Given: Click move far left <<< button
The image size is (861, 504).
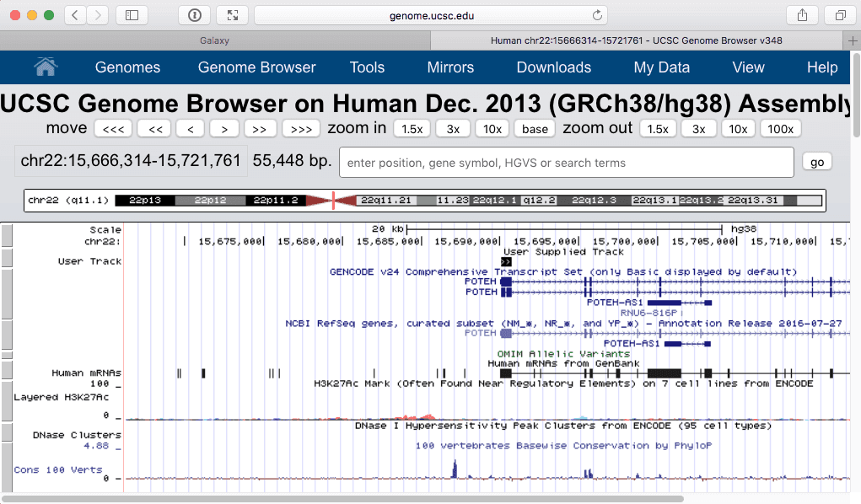Looking at the screenshot, I should (112, 129).
